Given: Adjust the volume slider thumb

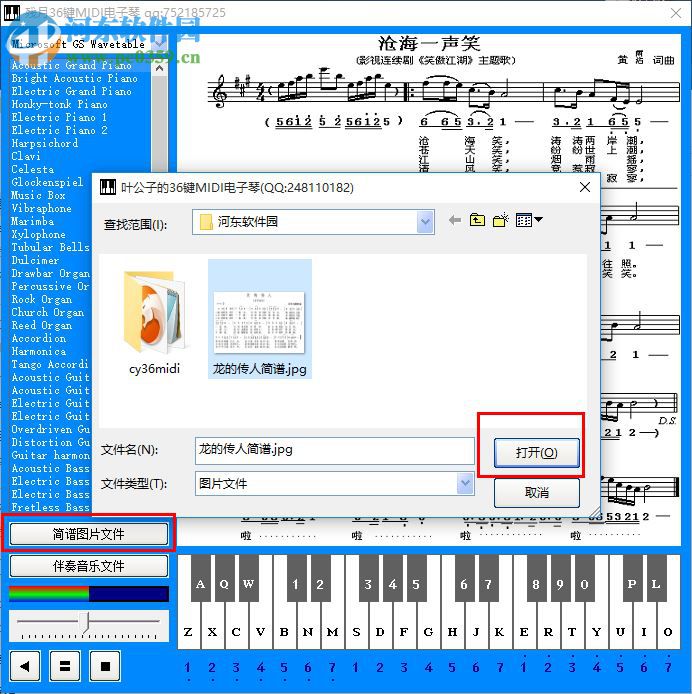Looking at the screenshot, I should [x=87, y=622].
